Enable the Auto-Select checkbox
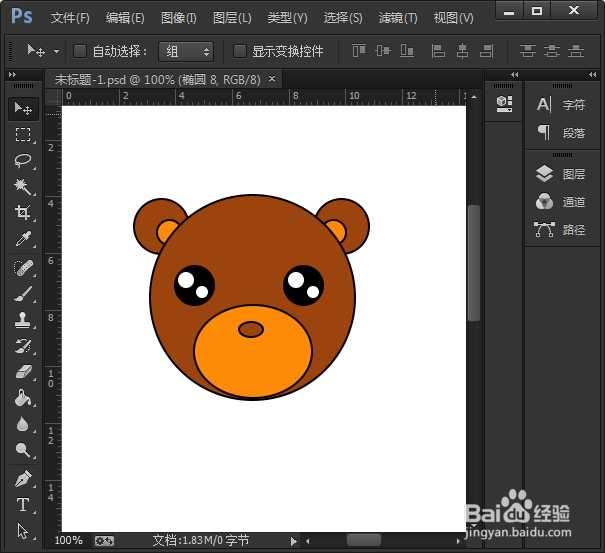 [81, 51]
